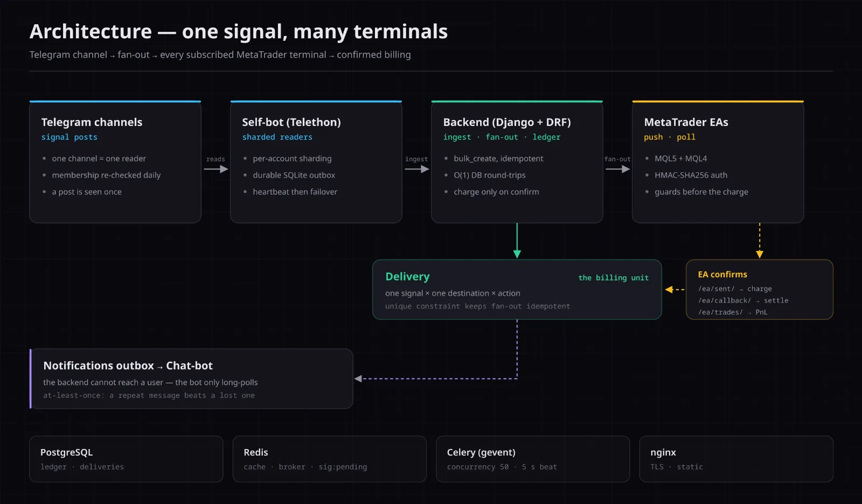Click 'heartbeat then failover' bullet
This screenshot has height=504, width=862.
coord(295,192)
